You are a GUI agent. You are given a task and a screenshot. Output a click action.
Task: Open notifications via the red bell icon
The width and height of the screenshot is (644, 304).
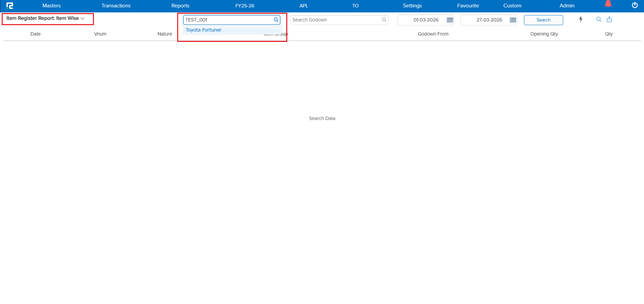[x=608, y=4]
